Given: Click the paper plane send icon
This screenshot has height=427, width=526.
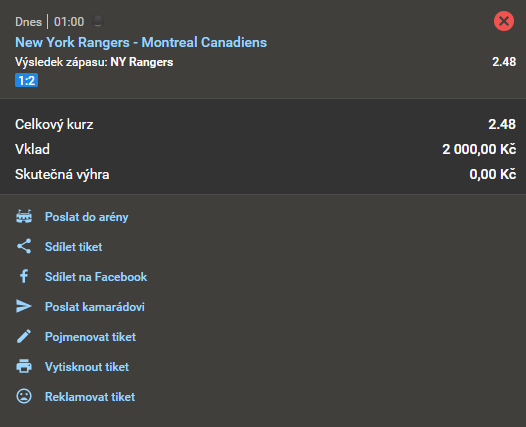Looking at the screenshot, I should pyautogui.click(x=24, y=306).
